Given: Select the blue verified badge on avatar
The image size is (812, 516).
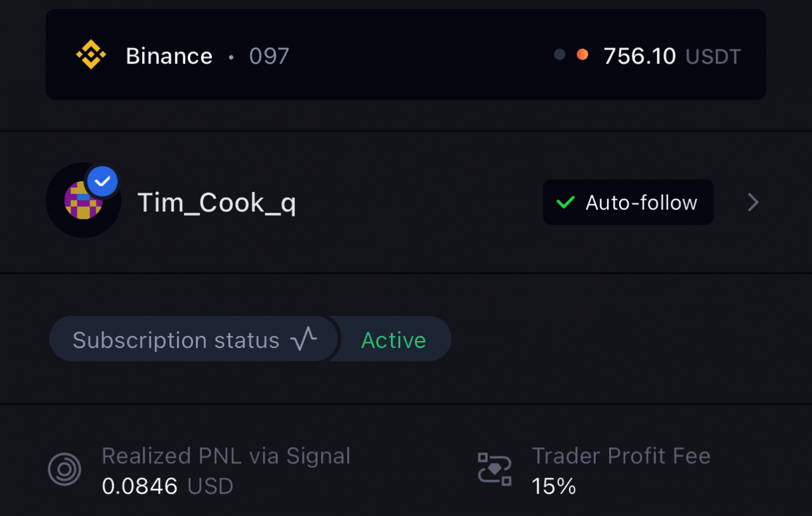Looking at the screenshot, I should [x=102, y=182].
